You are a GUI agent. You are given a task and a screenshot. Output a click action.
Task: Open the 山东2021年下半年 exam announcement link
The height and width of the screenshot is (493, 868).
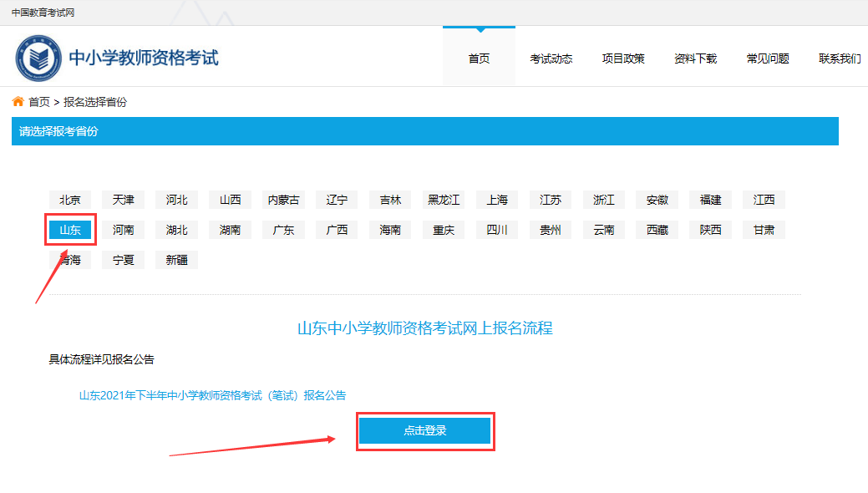tap(212, 395)
